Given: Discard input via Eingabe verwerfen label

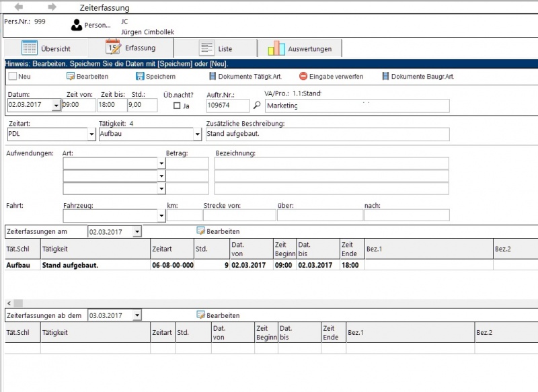Looking at the screenshot, I should pos(336,77).
